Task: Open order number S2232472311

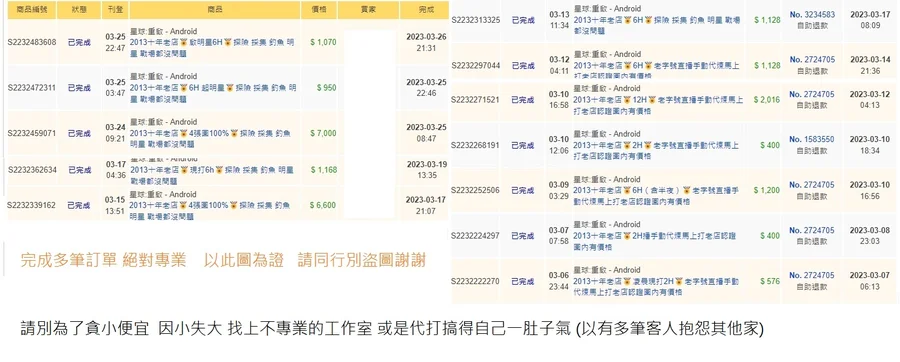Action: (x=32, y=88)
